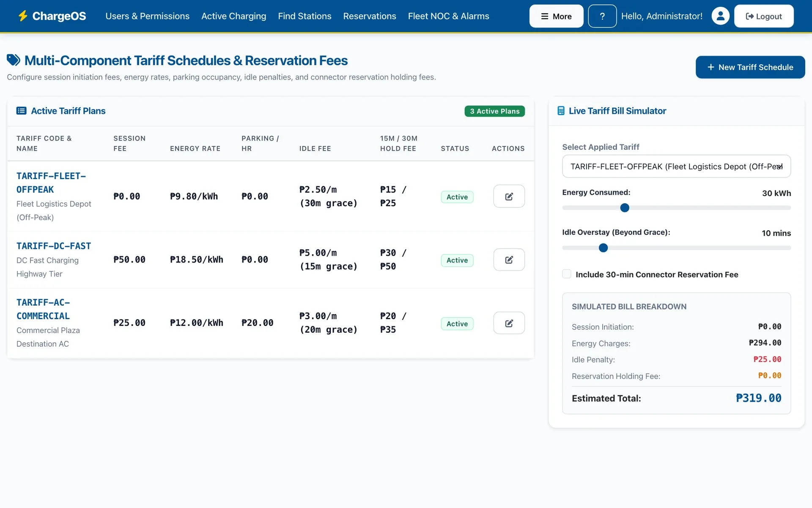Select the TARIFF-DC-FAST code
812x508 pixels.
(54, 246)
